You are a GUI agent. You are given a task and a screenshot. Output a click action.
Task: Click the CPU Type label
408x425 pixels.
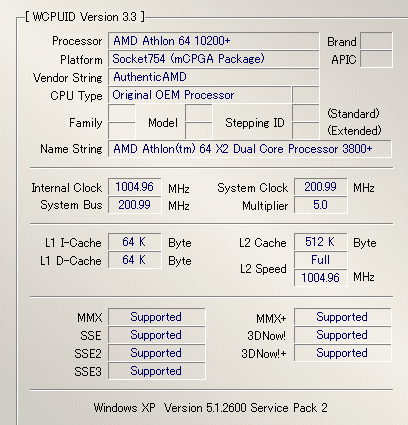[76, 96]
